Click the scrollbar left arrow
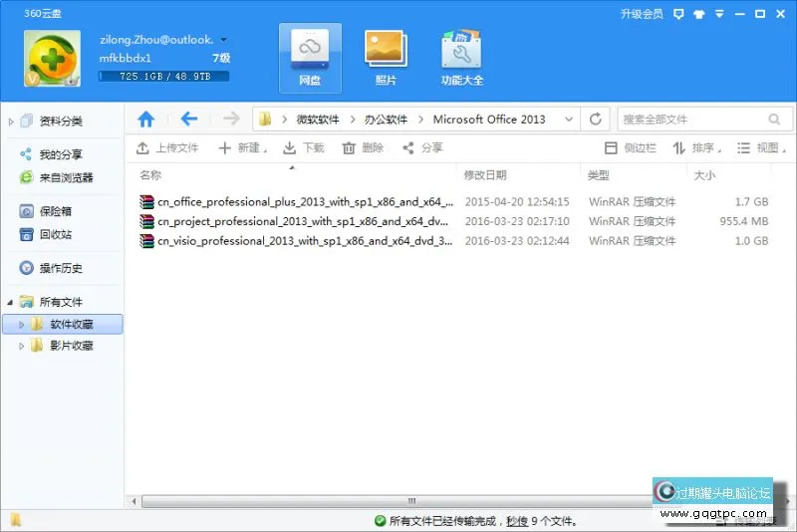Viewport: 797px width, 532px height. (133, 501)
